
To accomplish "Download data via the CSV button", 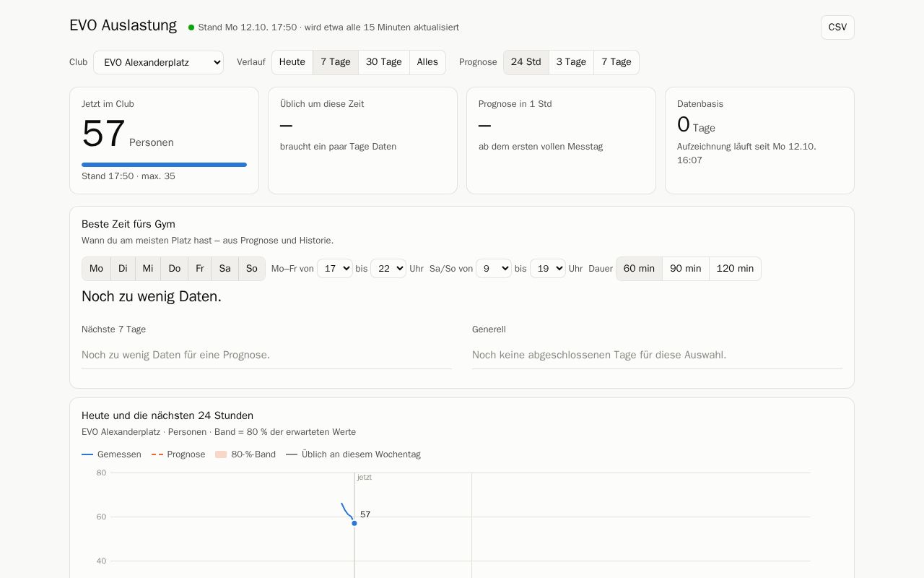I will pos(837,27).
